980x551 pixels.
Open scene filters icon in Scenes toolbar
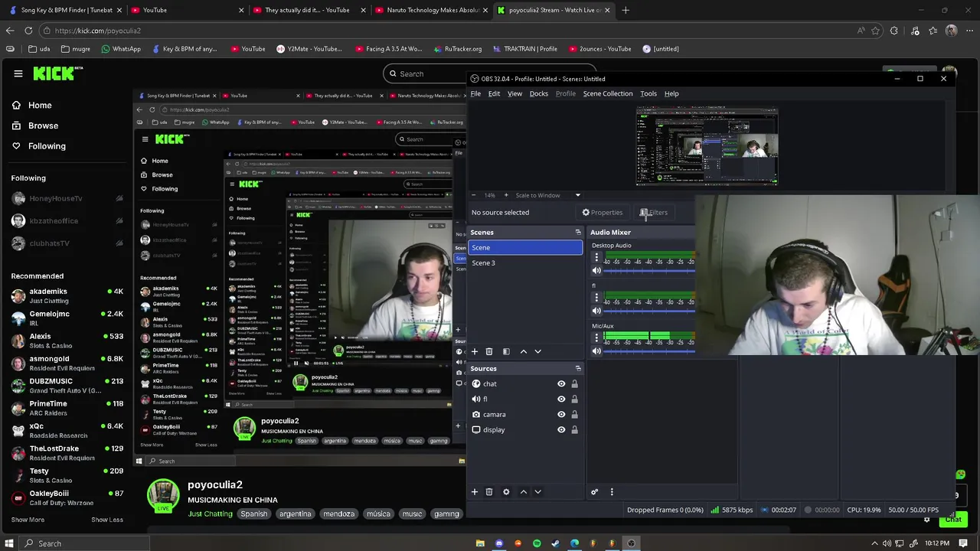click(506, 351)
